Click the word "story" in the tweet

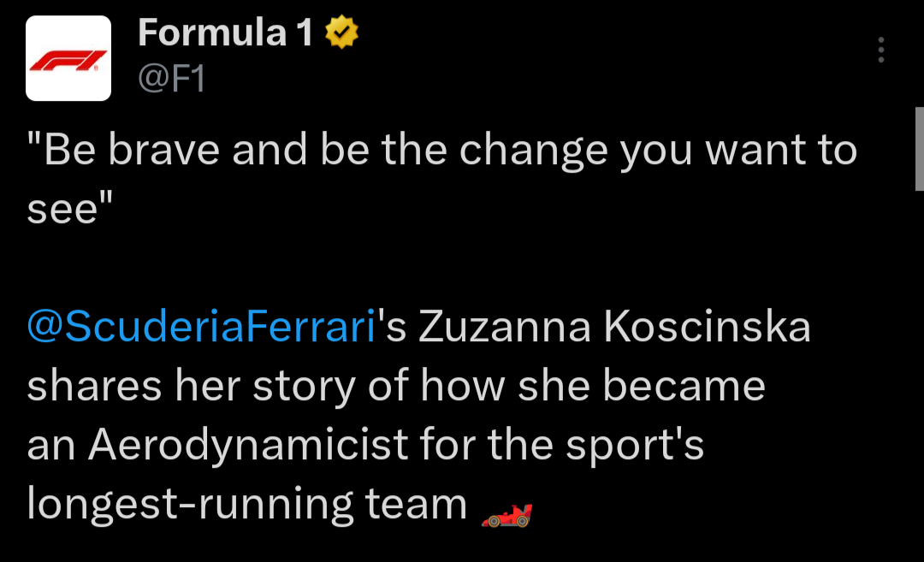pos(305,387)
